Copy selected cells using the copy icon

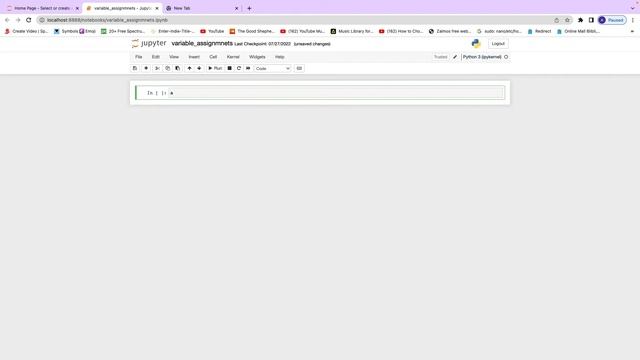click(x=167, y=68)
